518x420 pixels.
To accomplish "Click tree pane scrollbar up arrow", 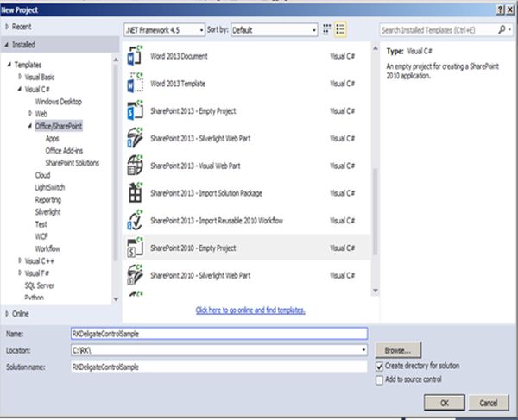I will coord(116,60).
